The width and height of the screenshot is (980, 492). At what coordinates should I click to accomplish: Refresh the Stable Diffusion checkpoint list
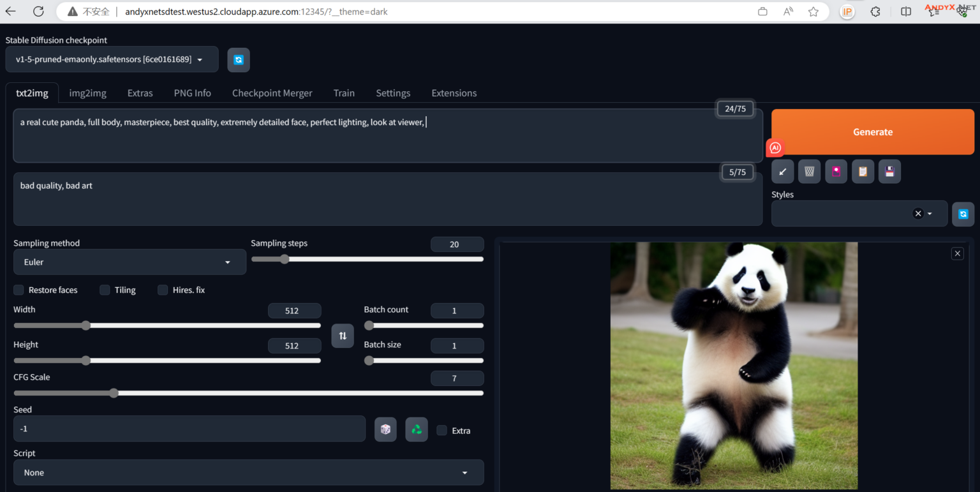(x=239, y=60)
